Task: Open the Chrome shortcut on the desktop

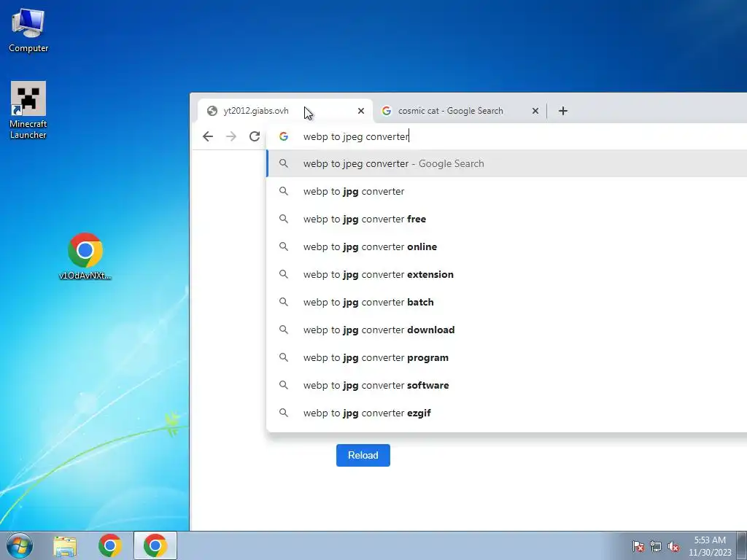Action: (x=85, y=256)
